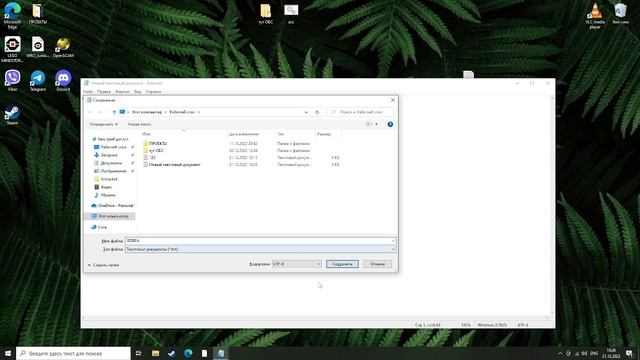The width and height of the screenshot is (640, 360).
Task: Open the Discord desktop icon
Action: [63, 80]
